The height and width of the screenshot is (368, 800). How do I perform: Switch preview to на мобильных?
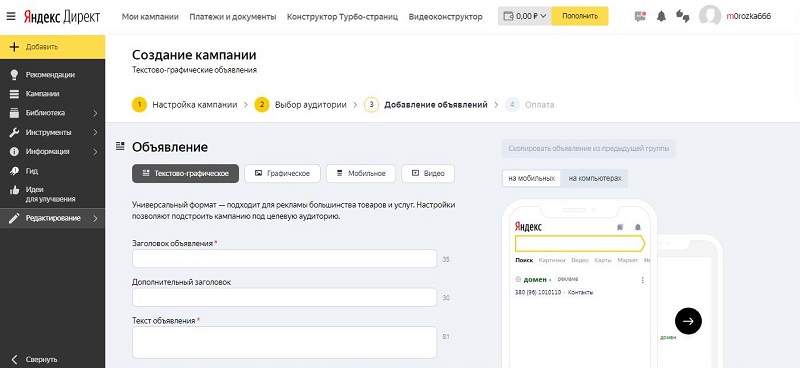pyautogui.click(x=531, y=179)
